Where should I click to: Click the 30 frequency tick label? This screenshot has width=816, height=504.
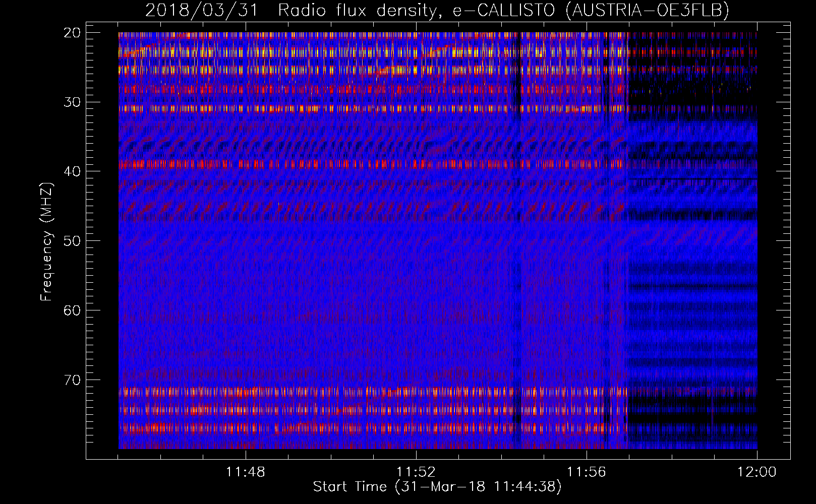click(x=72, y=102)
